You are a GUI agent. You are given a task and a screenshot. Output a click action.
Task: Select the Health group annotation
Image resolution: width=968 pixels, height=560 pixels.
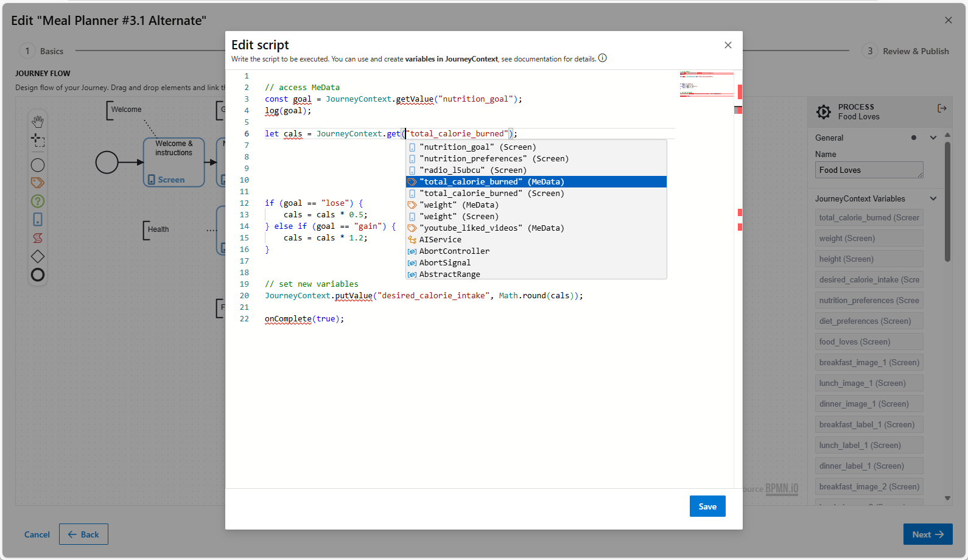(158, 229)
